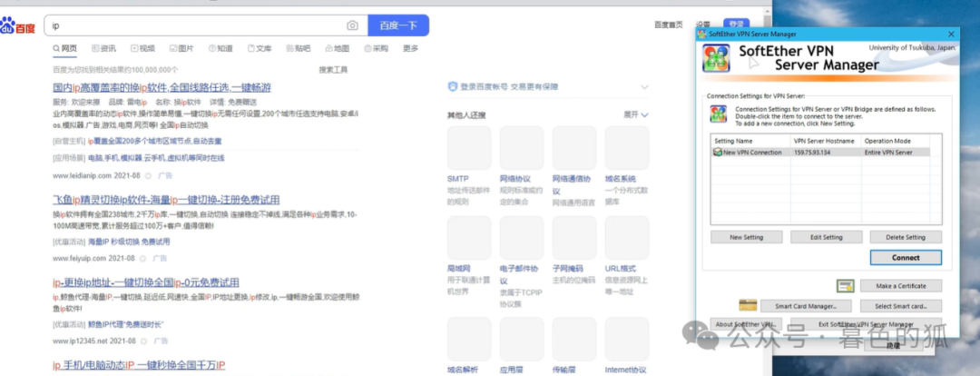Click the certificate icon beside Make a Certificate
Image resolution: width=980 pixels, height=376 pixels.
(846, 286)
